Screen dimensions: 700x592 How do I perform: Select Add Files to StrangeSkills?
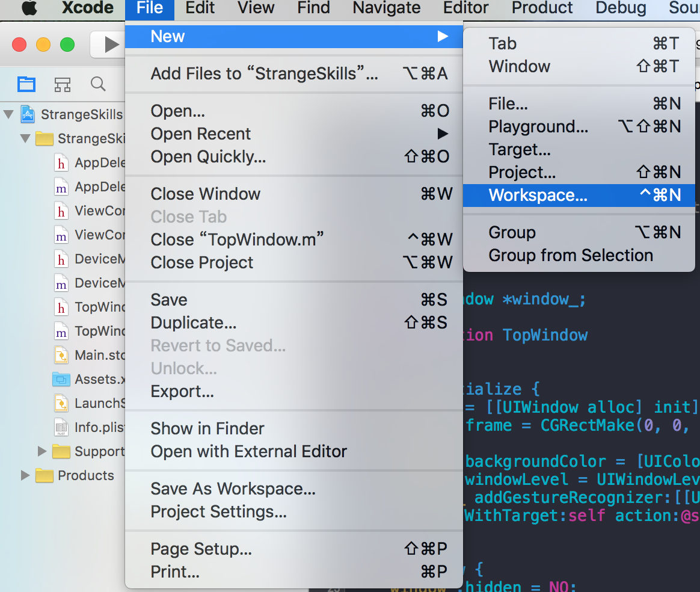pyautogui.click(x=293, y=73)
